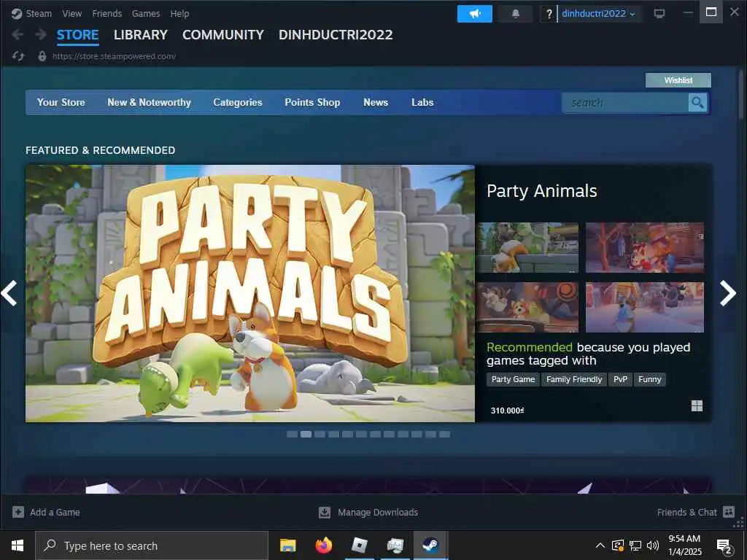747x560 pixels.
Task: Reload the store page refresh icon
Action: click(x=18, y=56)
